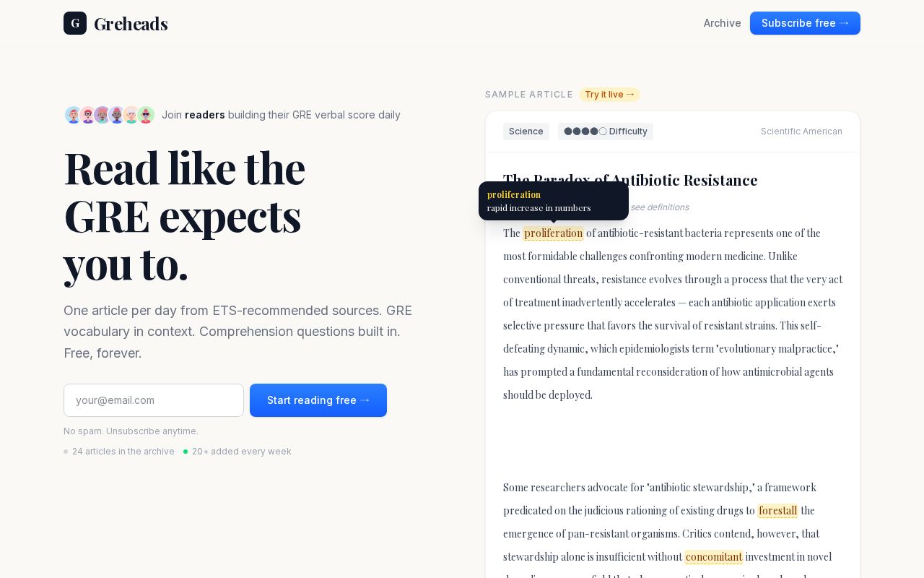Open the Greheads home wordmark
Viewport: 924px width, 578px height.
(x=131, y=23)
